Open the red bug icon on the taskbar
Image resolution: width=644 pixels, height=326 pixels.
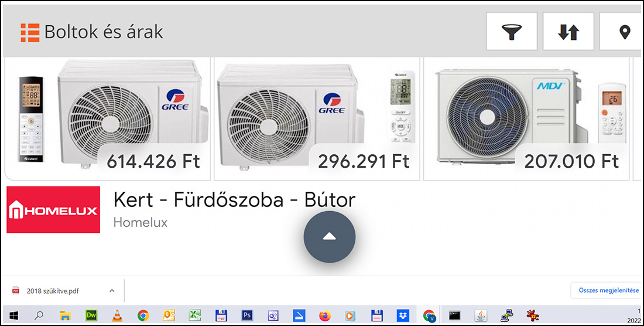tap(533, 315)
